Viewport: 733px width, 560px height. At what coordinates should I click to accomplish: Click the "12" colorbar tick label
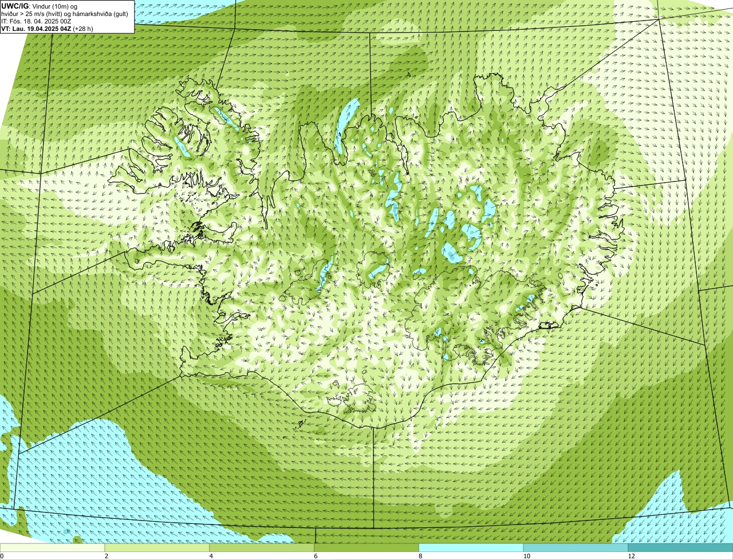tap(631, 556)
